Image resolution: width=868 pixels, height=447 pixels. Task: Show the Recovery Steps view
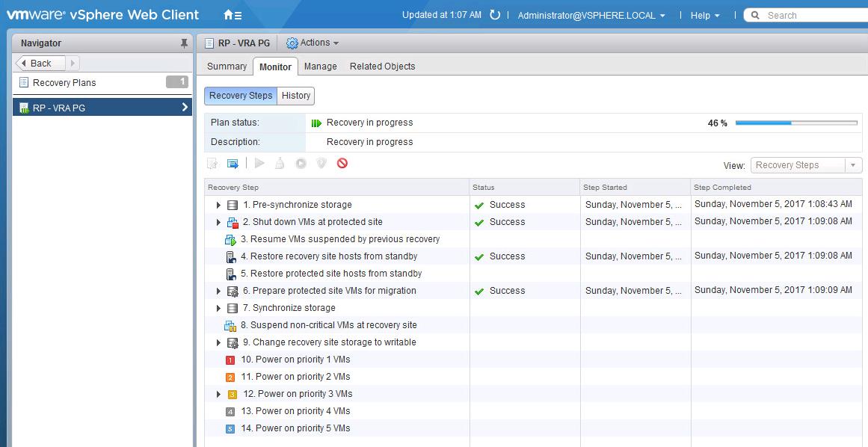coord(241,96)
